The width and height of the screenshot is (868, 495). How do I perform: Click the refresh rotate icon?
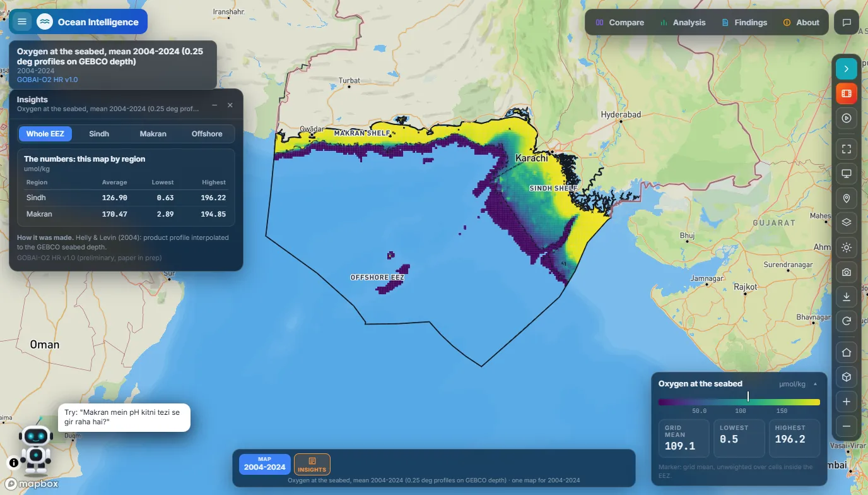847,321
